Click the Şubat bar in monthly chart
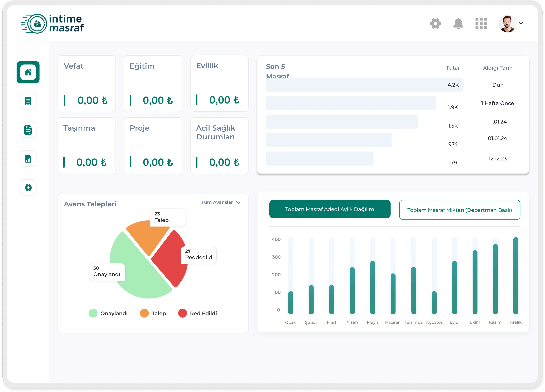This screenshot has height=392, width=545. (311, 299)
